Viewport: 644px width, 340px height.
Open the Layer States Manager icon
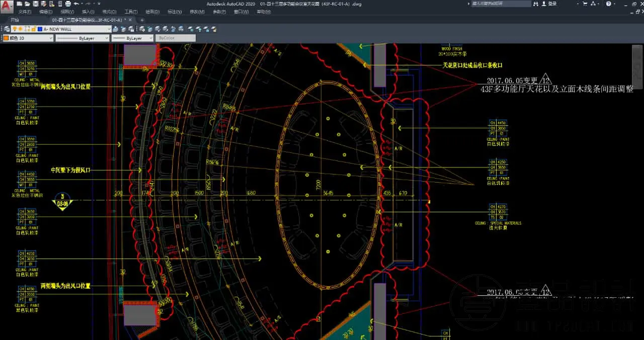pyautogui.click(x=130, y=29)
